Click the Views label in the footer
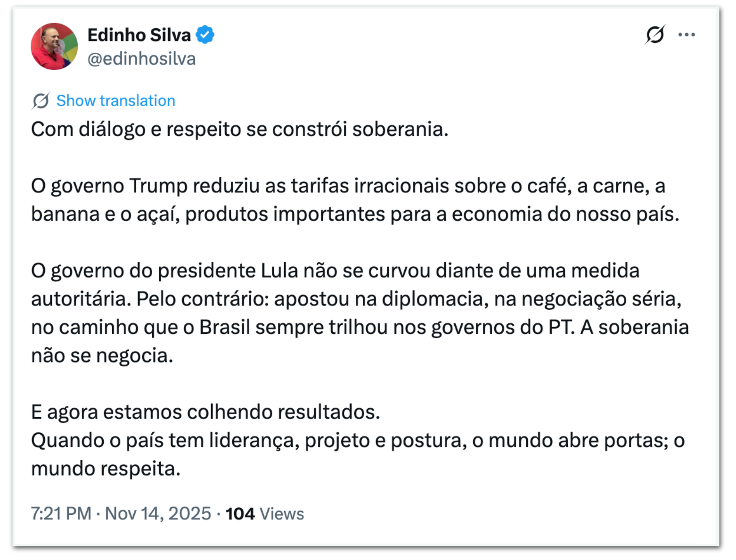The width and height of the screenshot is (736, 560). [x=282, y=513]
